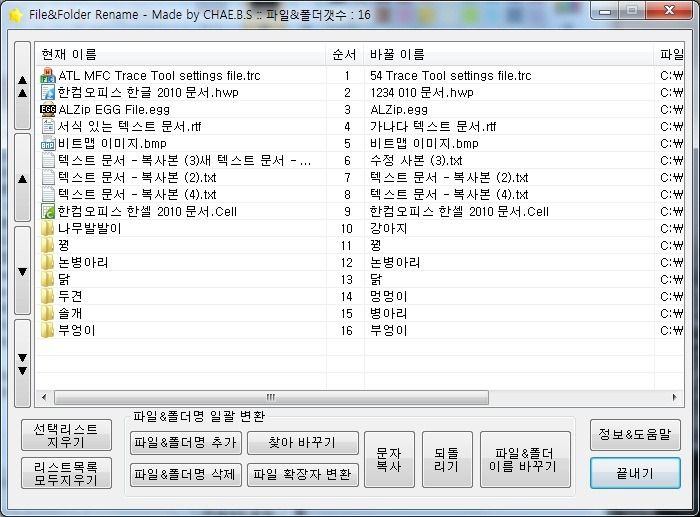The image size is (700, 517).
Task: Select new name ALZip.egg
Action: click(399, 109)
